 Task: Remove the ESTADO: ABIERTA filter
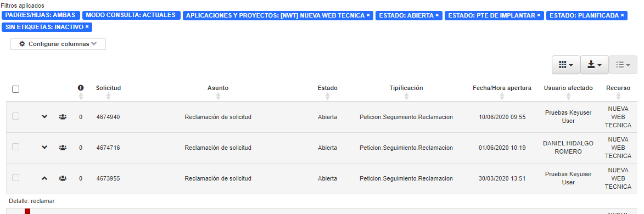[x=437, y=15]
